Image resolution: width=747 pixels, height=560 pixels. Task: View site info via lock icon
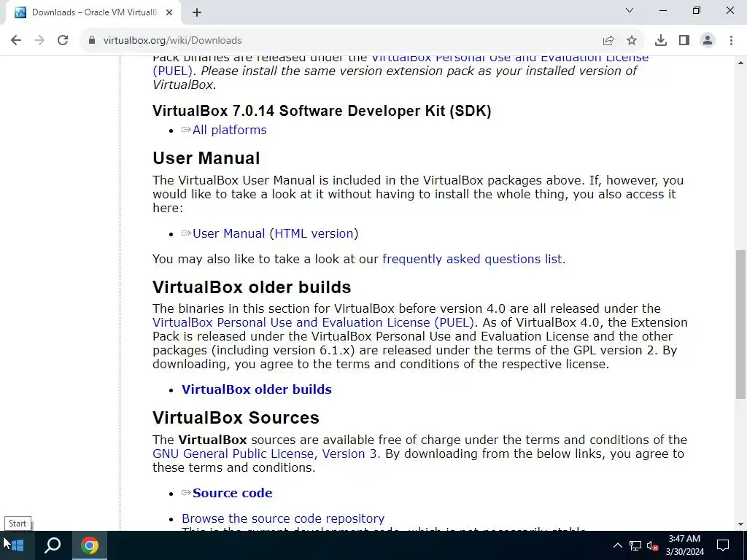tap(91, 41)
